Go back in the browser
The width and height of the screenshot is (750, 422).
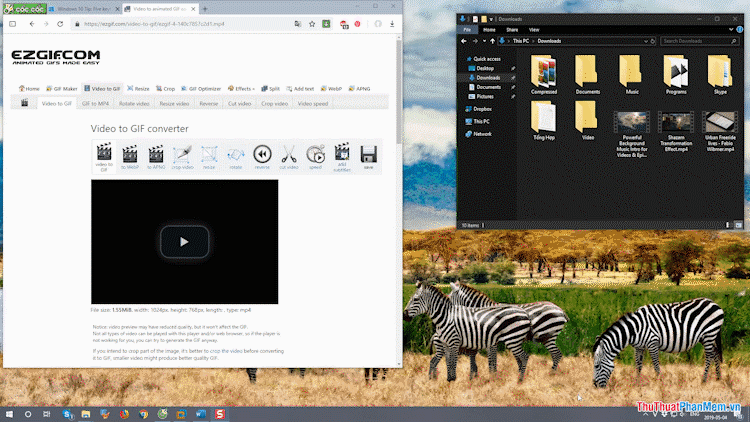32,23
